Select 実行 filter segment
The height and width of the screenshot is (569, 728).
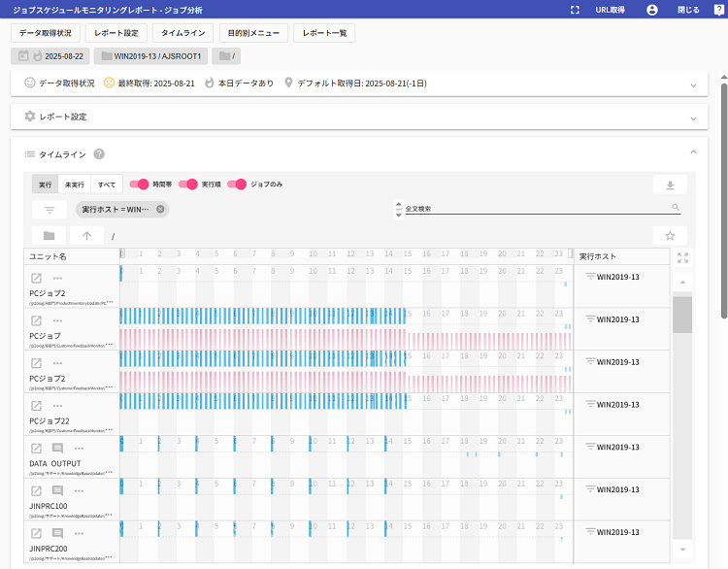[x=45, y=184]
